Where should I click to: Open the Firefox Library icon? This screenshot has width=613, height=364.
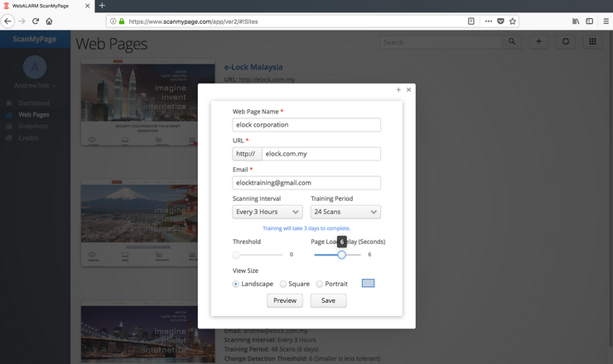576,21
